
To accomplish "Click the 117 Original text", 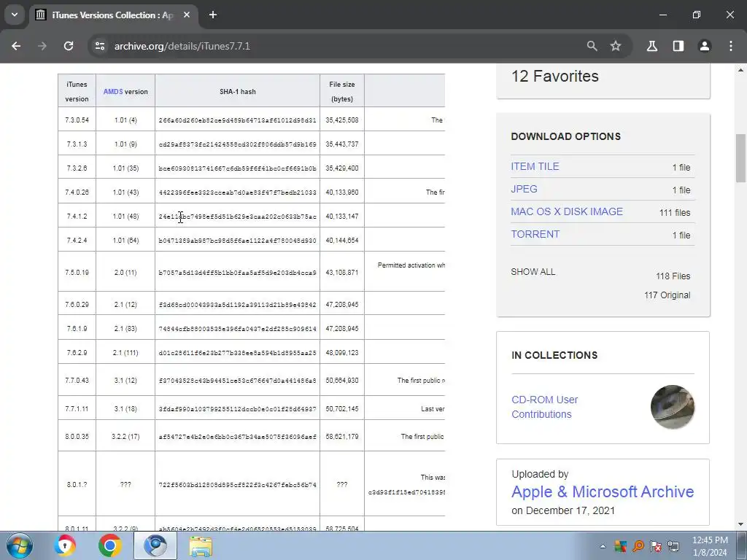I will click(x=667, y=295).
